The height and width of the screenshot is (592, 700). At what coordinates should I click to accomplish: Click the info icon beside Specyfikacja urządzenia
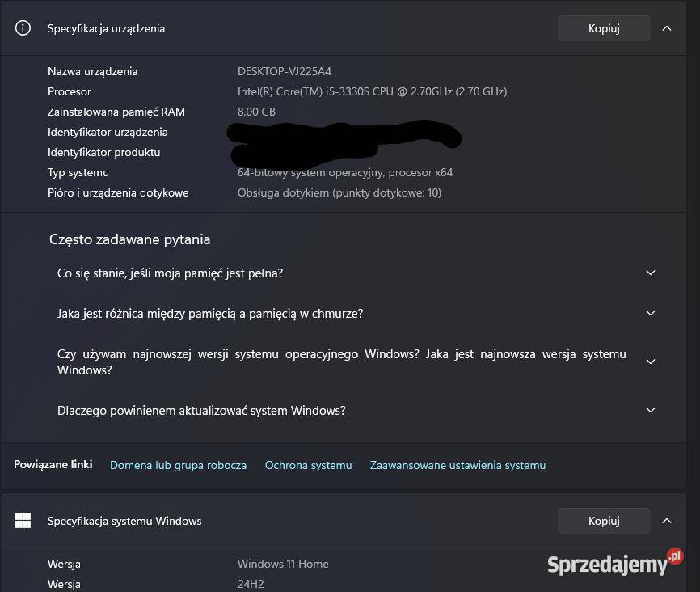coord(22,28)
